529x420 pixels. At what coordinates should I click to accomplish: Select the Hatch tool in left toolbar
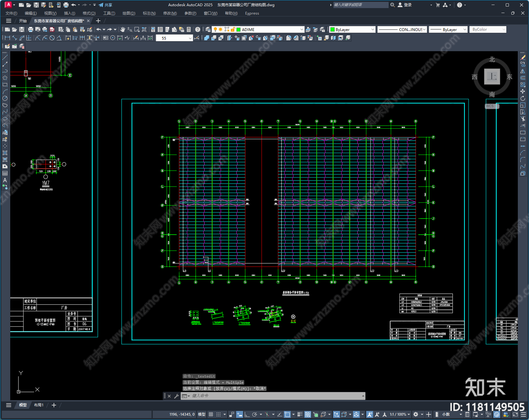(x=5, y=153)
